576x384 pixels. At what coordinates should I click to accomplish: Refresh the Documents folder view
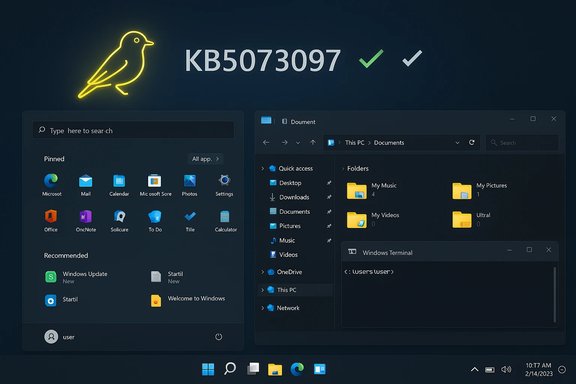point(472,143)
